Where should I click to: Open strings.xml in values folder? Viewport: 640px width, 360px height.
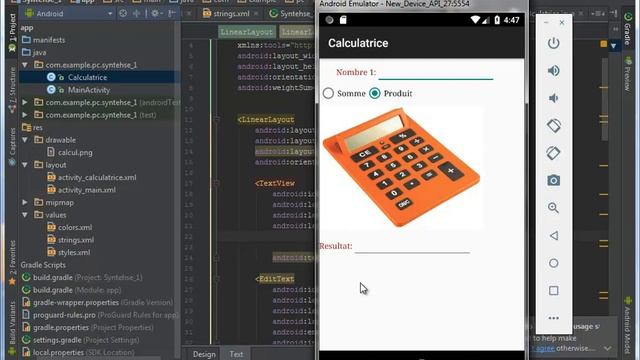pos(76,240)
